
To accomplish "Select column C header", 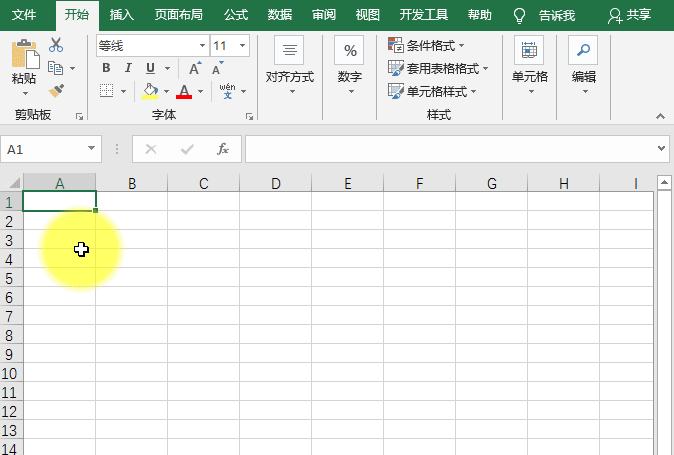I will click(x=203, y=183).
